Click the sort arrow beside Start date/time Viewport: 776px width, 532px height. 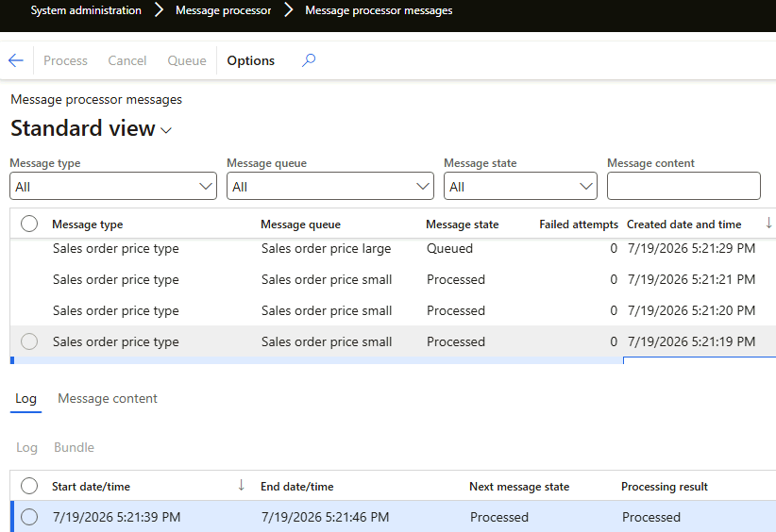(x=241, y=485)
